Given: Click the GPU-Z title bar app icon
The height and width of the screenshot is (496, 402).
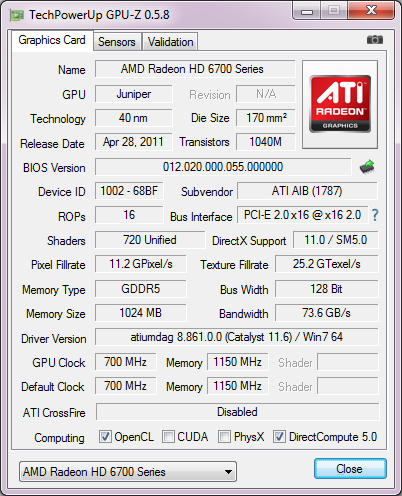Looking at the screenshot, I should [x=17, y=15].
